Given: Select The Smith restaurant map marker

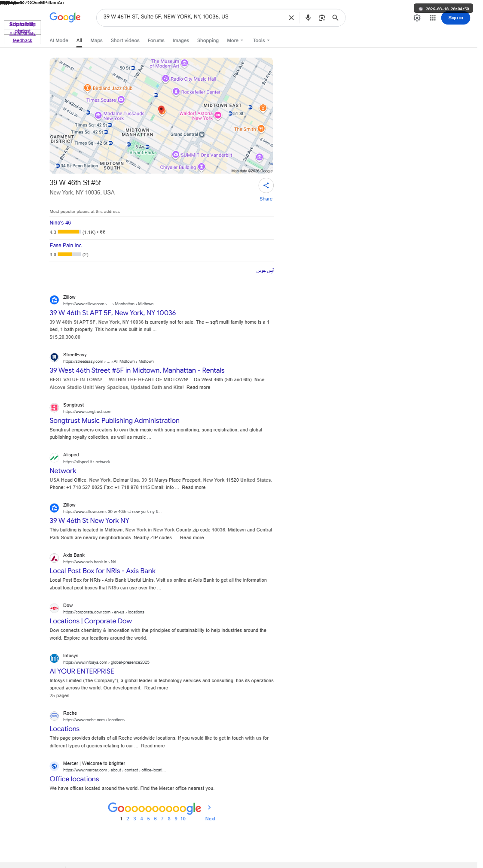Looking at the screenshot, I should [261, 129].
